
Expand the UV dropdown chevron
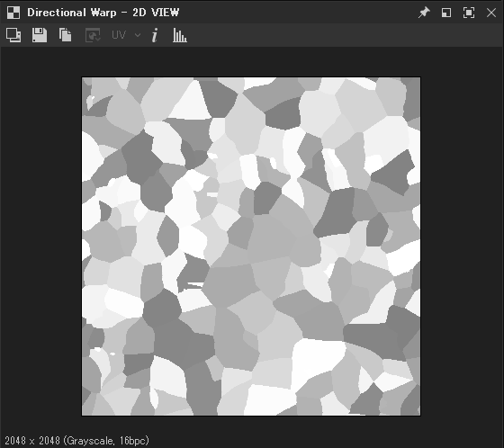(138, 35)
